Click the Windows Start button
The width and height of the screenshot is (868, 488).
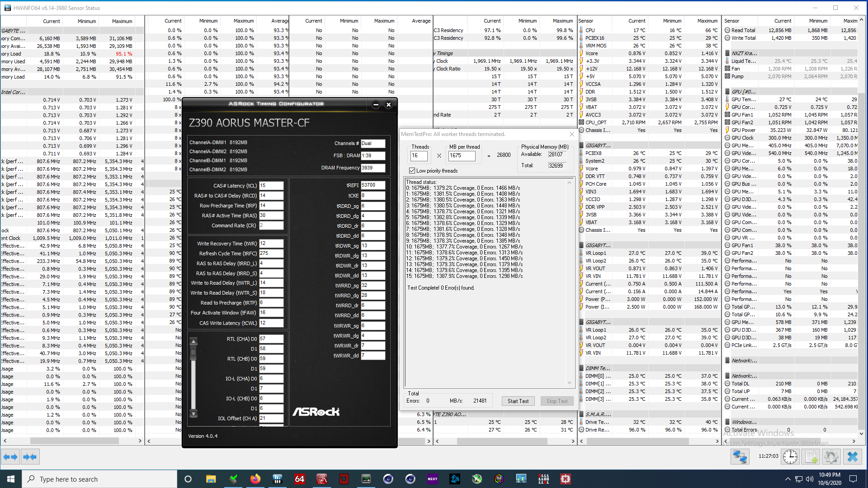click(x=11, y=479)
